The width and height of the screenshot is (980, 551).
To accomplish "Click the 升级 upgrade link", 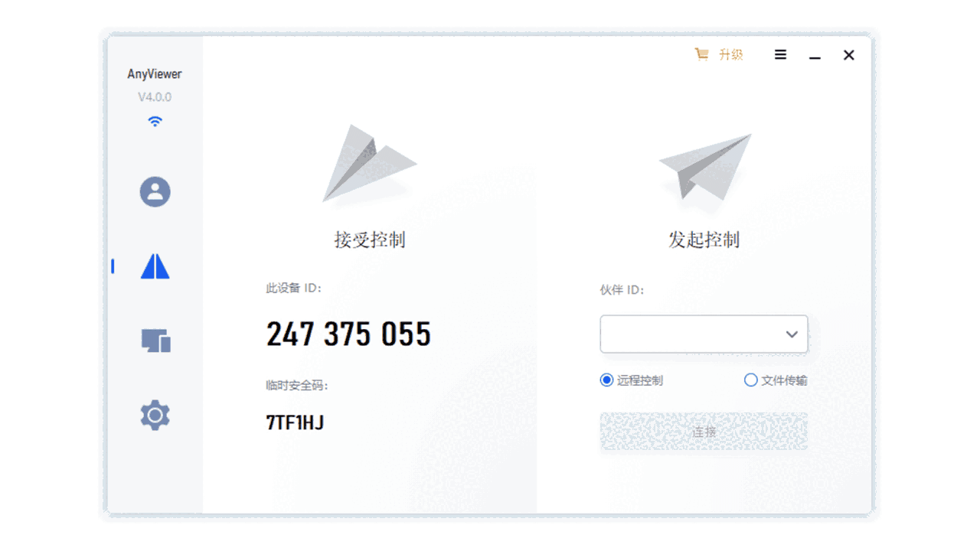I will click(730, 54).
